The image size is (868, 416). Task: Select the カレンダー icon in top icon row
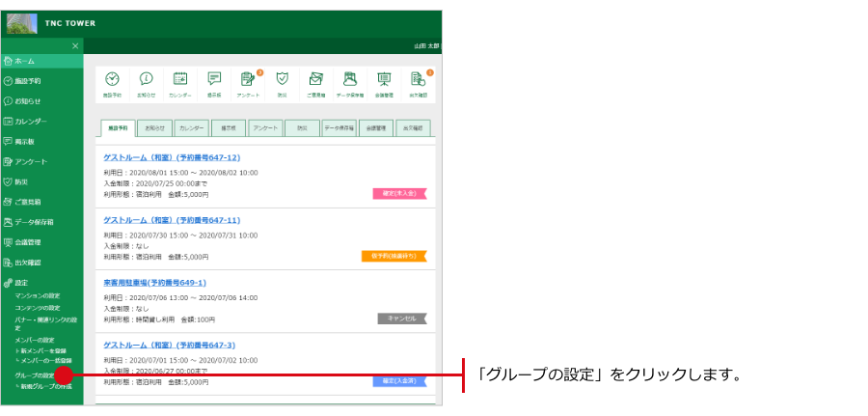click(179, 81)
